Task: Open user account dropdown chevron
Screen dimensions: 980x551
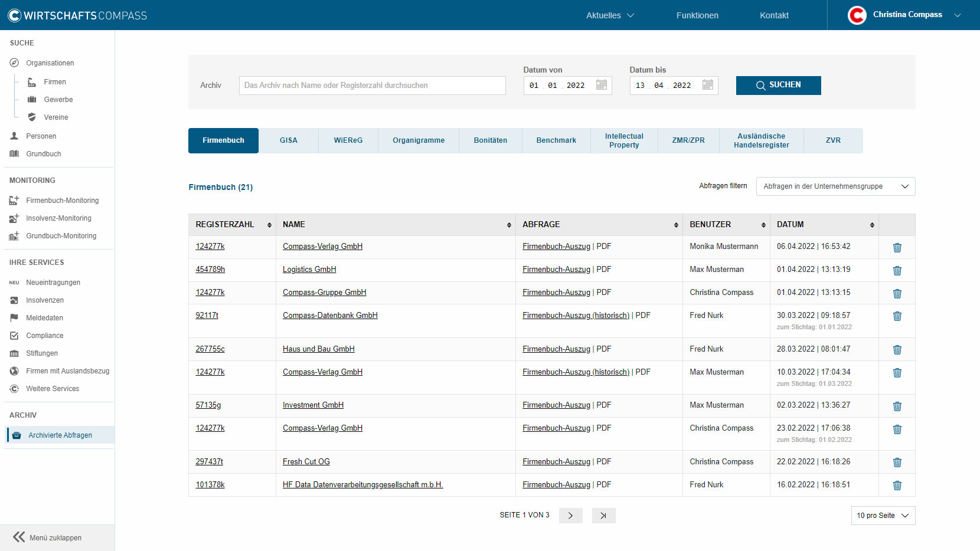Action: pyautogui.click(x=958, y=15)
